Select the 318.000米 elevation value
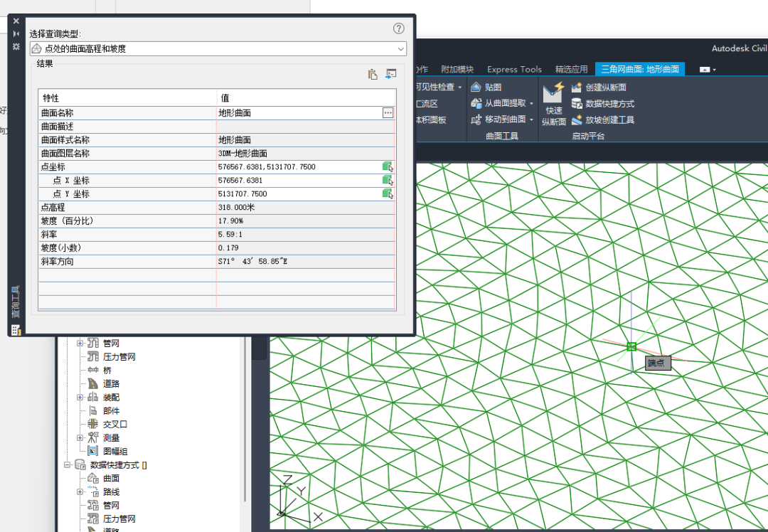768x532 pixels. [236, 207]
